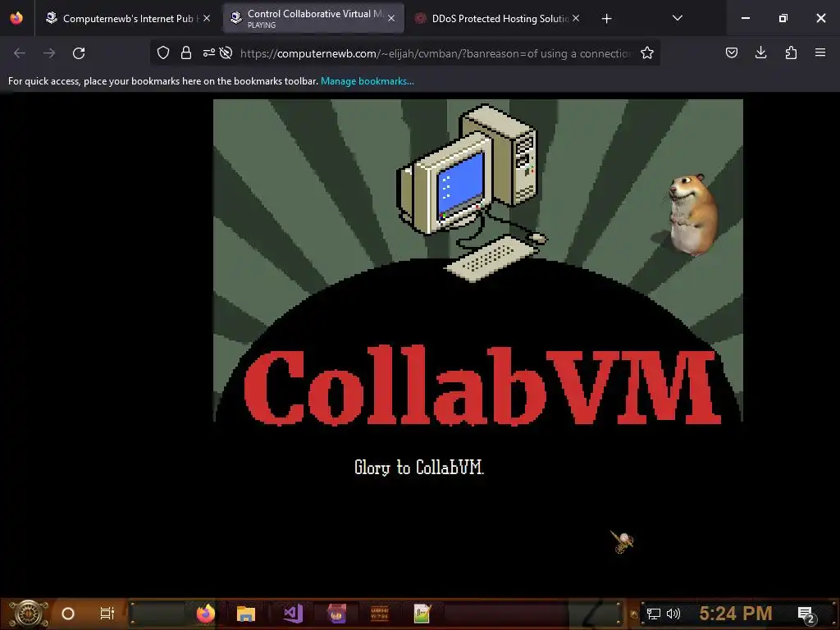The image size is (840, 630).
Task: Open Notepad++ from the taskbar
Action: 422,614
